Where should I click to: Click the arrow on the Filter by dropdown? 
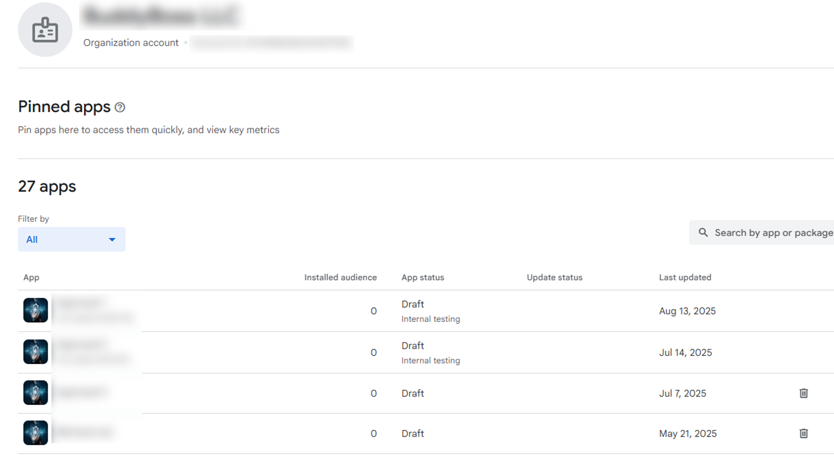pyautogui.click(x=112, y=240)
